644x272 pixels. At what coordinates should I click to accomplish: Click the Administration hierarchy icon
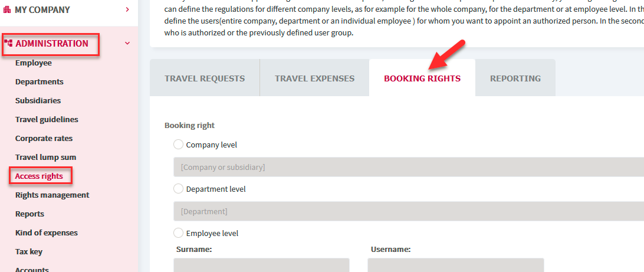(x=8, y=43)
